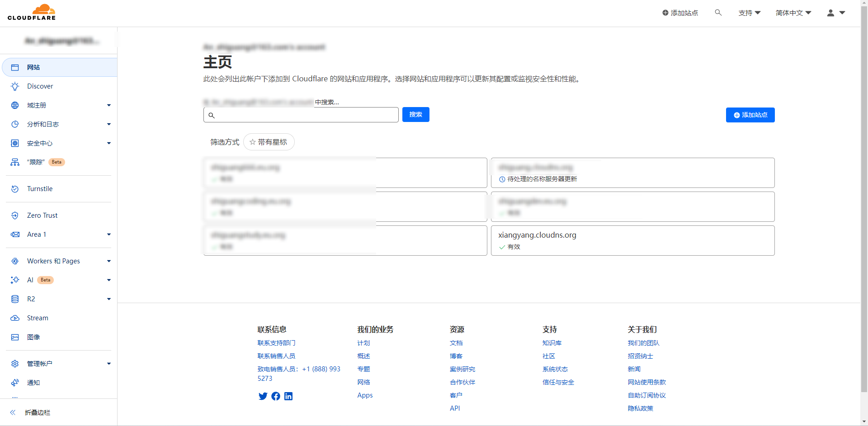The image size is (868, 426).
Task: Click the Area 1 envelope icon
Action: coord(15,234)
